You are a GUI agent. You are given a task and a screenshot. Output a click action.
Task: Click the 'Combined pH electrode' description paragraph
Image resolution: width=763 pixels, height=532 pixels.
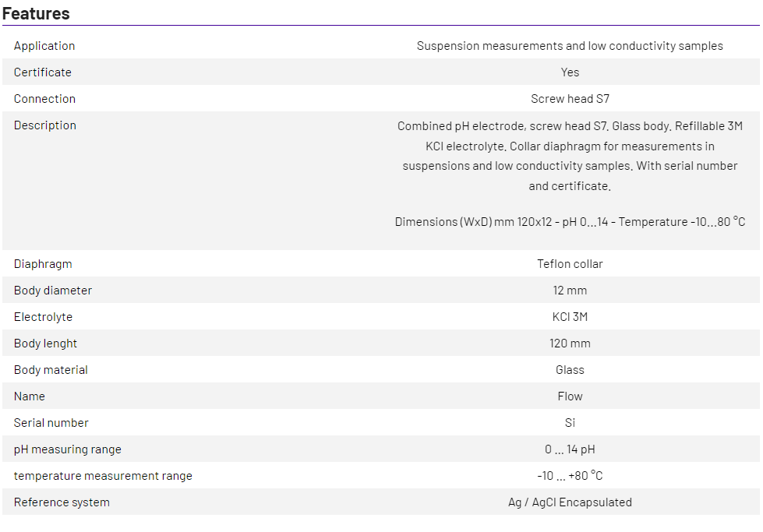(x=570, y=156)
